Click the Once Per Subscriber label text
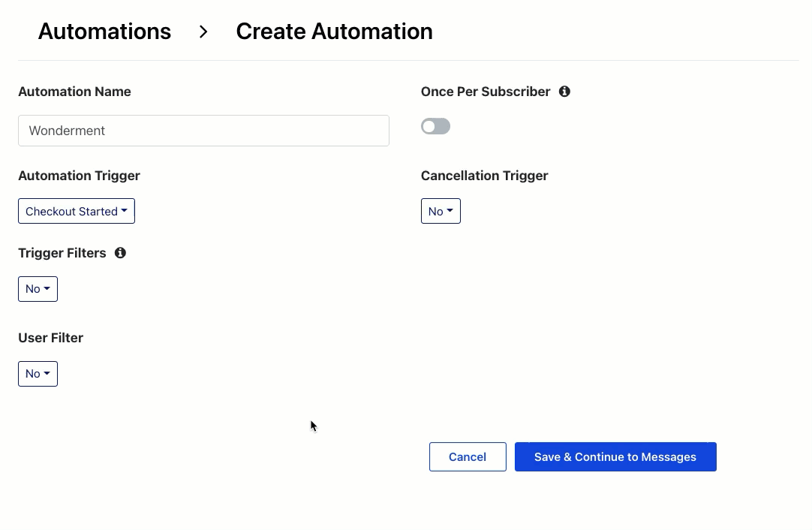This screenshot has height=530, width=812. tap(486, 92)
